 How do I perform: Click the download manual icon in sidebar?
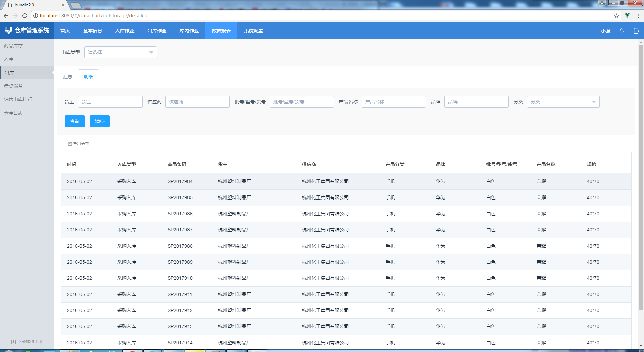click(13, 342)
